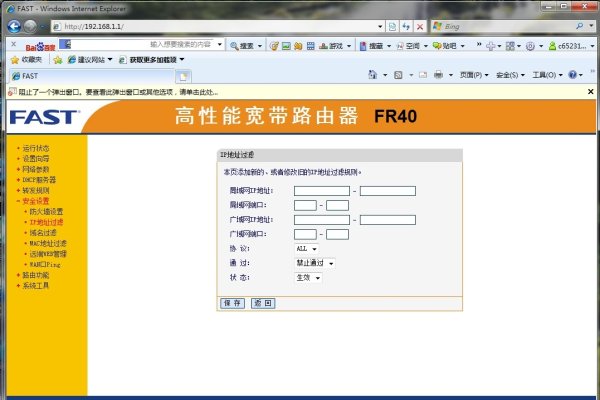The image size is (600, 400).
Task: Click the 返回 return button
Action: (263, 303)
